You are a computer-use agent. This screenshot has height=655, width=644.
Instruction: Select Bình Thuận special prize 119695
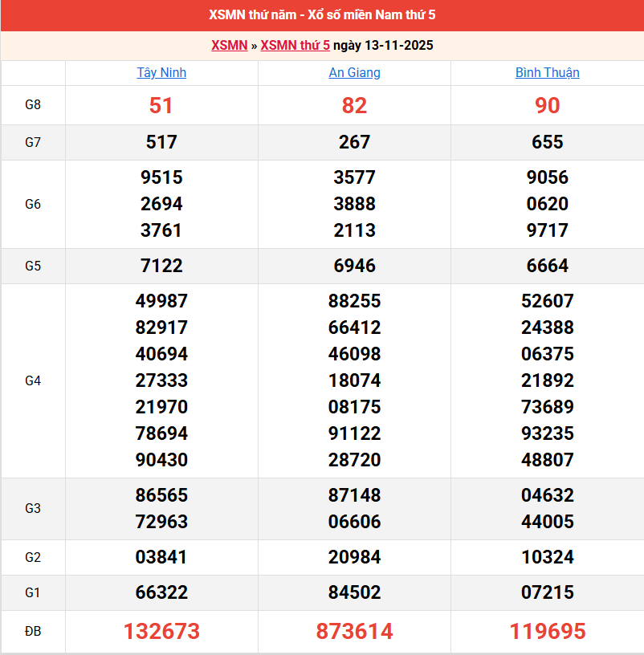click(x=547, y=632)
